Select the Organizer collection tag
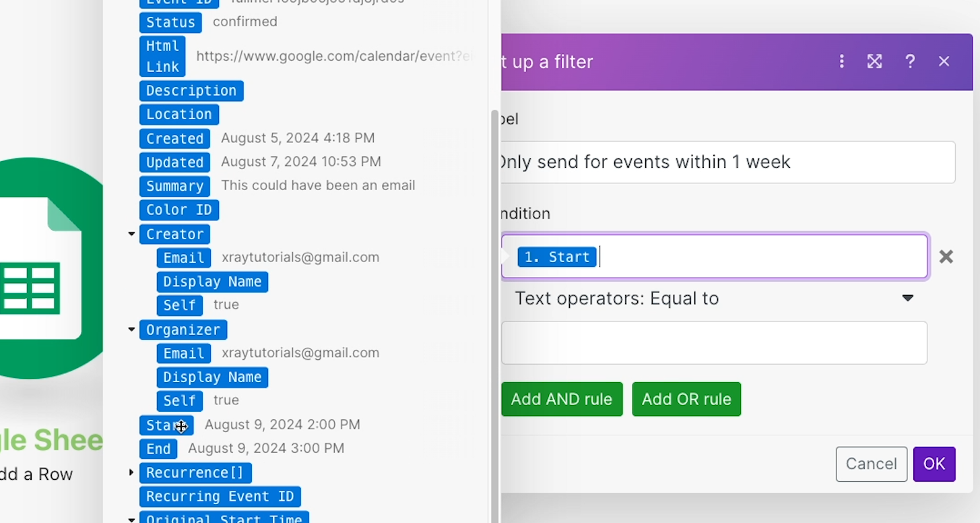Screen dimensions: 980x523 pos(183,330)
